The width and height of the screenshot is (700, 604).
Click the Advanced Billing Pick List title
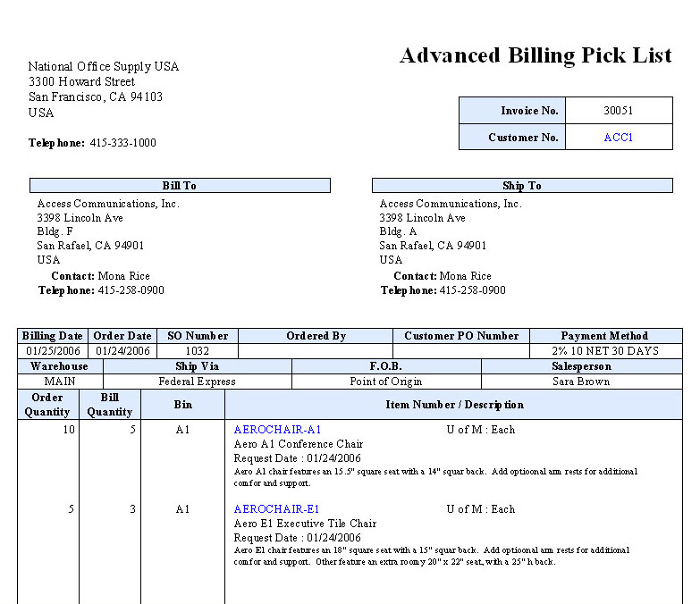(x=535, y=55)
